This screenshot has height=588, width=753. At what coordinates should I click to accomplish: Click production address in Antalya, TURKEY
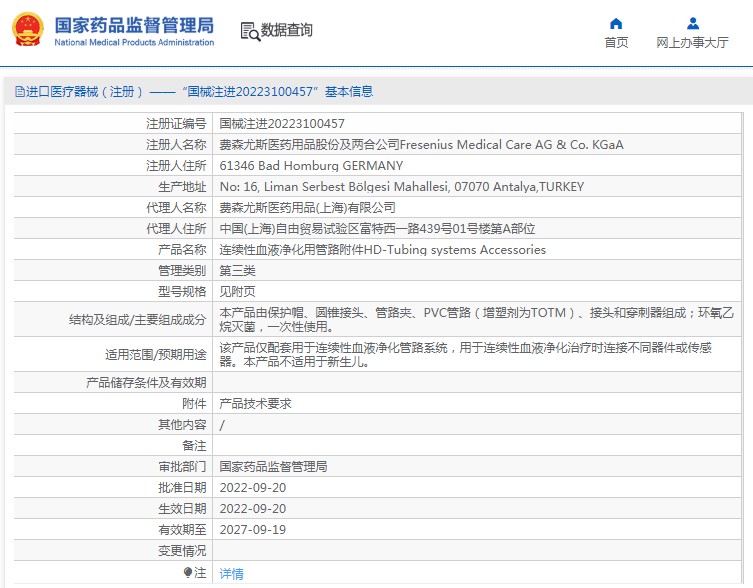[401, 187]
